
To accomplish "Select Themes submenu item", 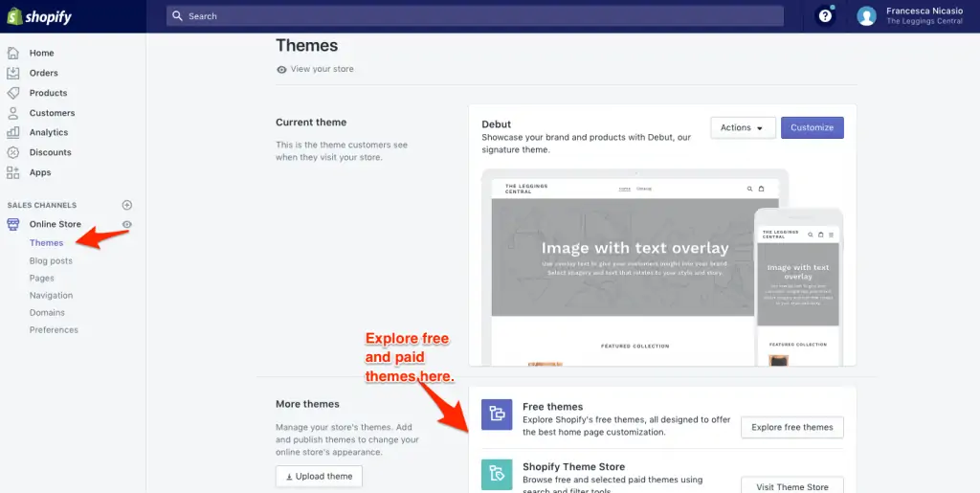I will click(x=46, y=243).
